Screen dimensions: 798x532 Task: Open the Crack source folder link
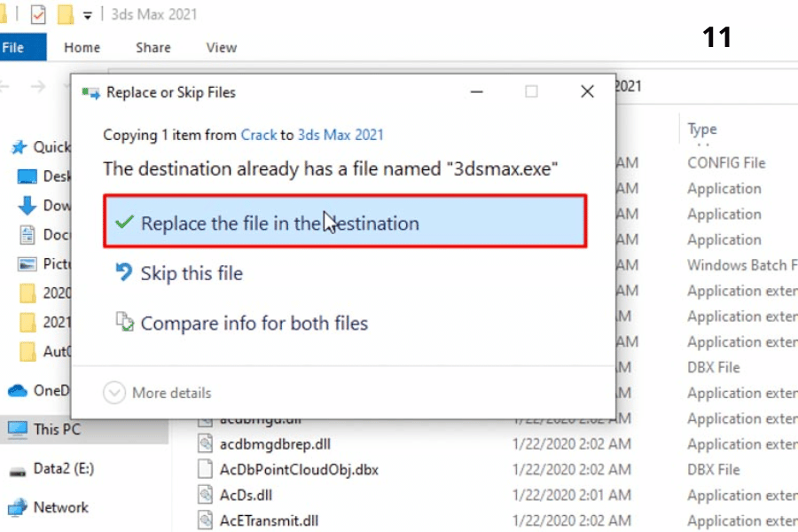258,135
